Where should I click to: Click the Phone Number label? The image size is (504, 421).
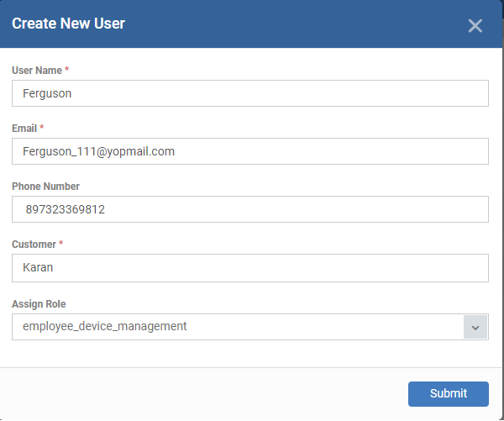(x=45, y=187)
